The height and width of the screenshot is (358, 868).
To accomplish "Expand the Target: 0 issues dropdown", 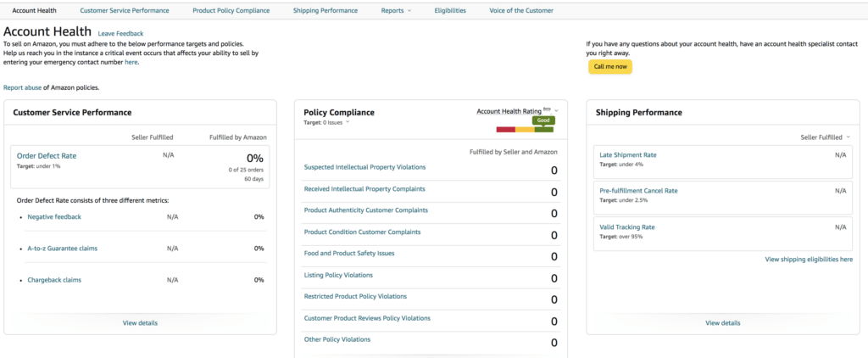I will click(x=326, y=122).
